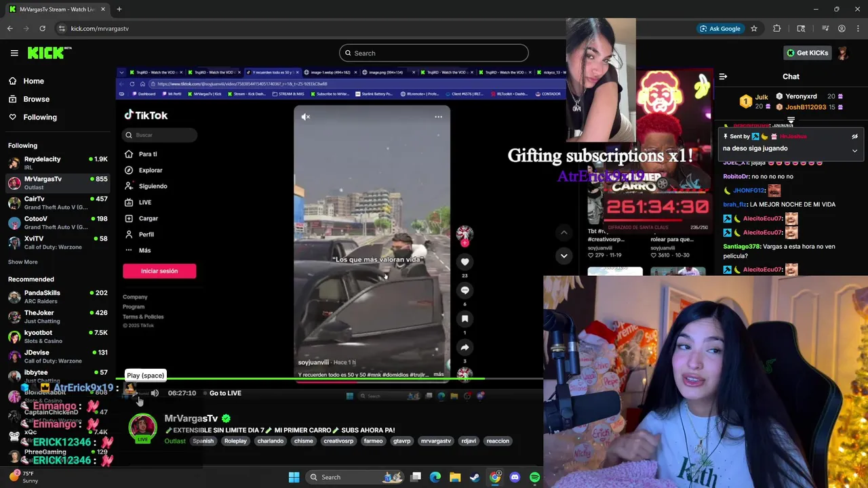Open TikTok video comments icon

pos(465,290)
